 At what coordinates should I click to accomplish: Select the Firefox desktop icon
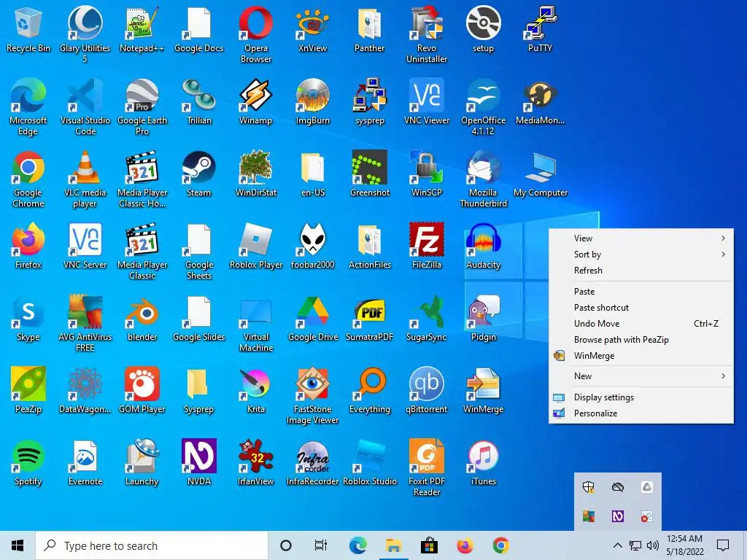point(28,246)
